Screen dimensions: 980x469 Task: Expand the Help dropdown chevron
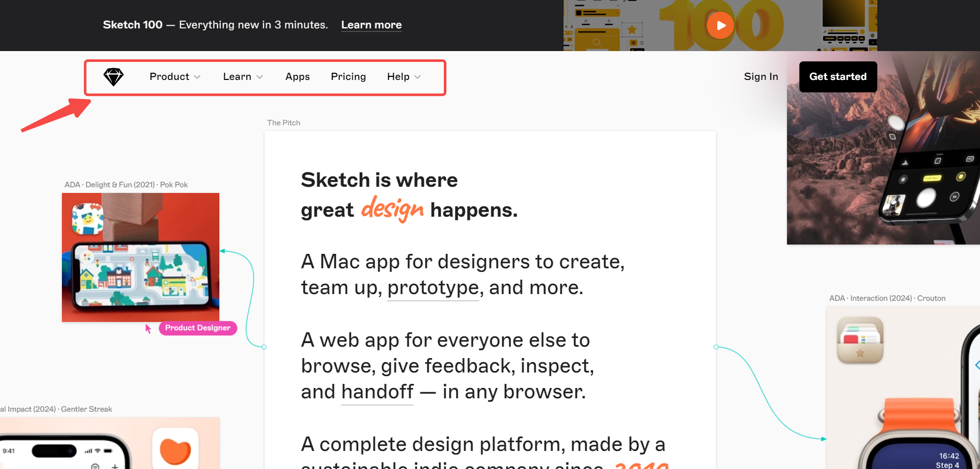coord(417,77)
